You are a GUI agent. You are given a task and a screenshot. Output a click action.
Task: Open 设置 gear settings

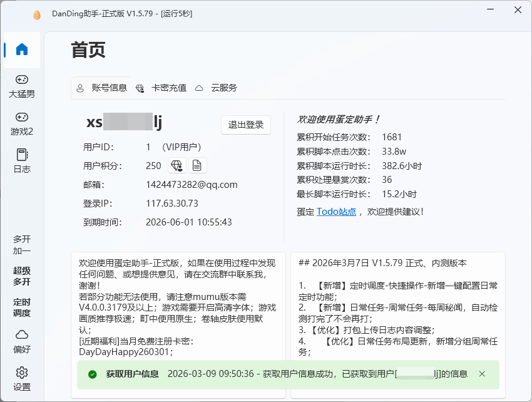[22, 378]
